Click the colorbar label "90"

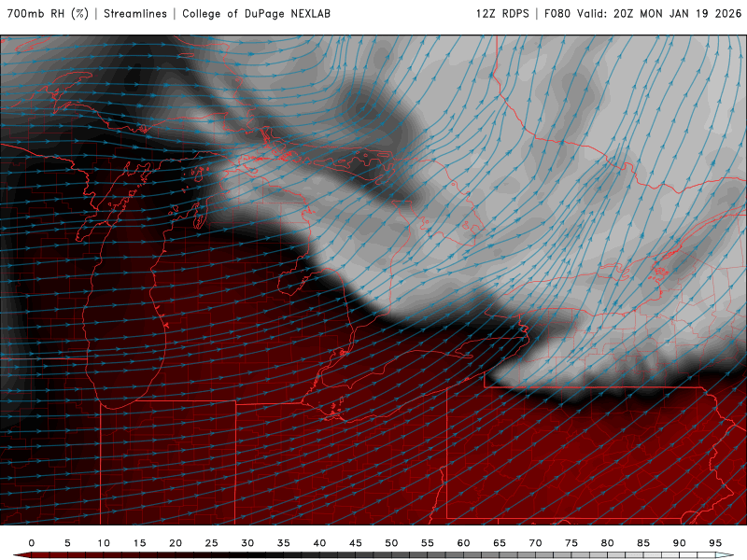point(680,543)
